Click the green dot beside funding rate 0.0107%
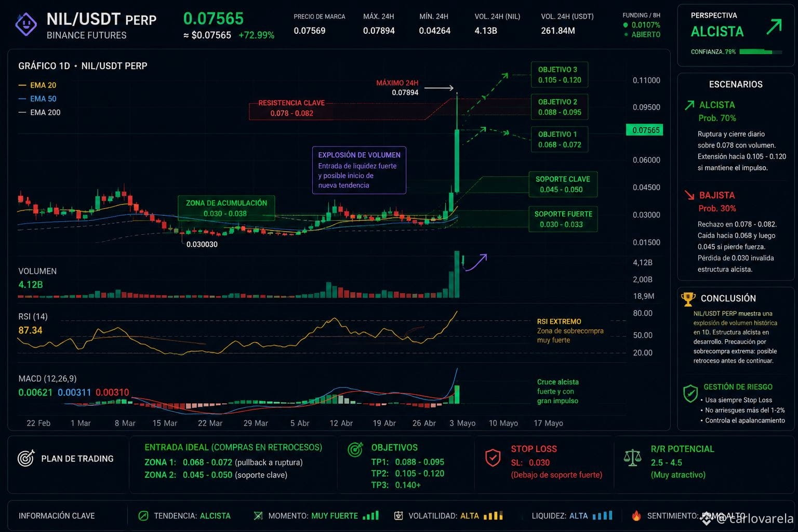The width and height of the screenshot is (798, 532). [x=626, y=25]
